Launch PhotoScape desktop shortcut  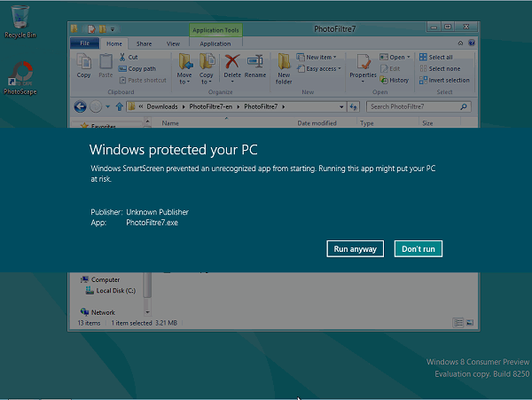click(20, 78)
